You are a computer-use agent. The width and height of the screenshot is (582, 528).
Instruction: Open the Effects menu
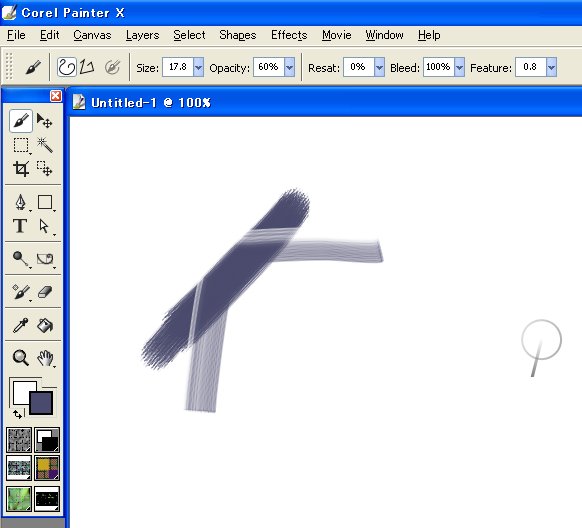click(289, 35)
